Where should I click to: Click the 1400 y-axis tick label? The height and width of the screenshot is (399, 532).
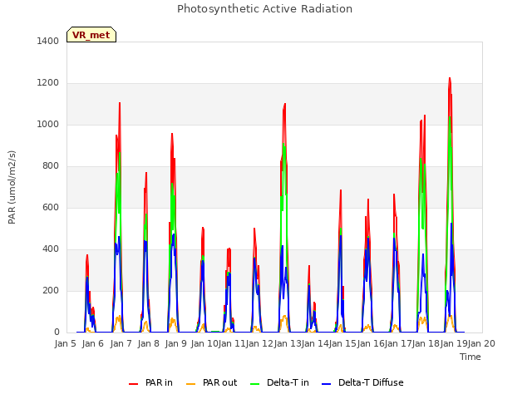pyautogui.click(x=48, y=42)
